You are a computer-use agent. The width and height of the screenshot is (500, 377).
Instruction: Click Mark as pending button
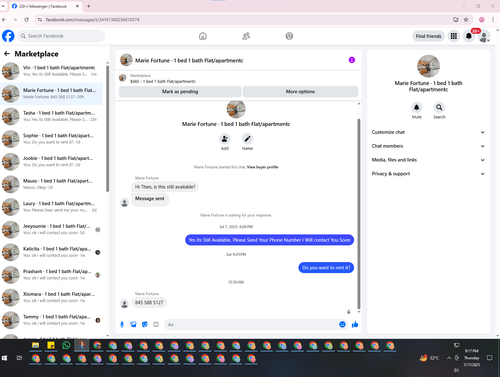pyautogui.click(x=180, y=92)
